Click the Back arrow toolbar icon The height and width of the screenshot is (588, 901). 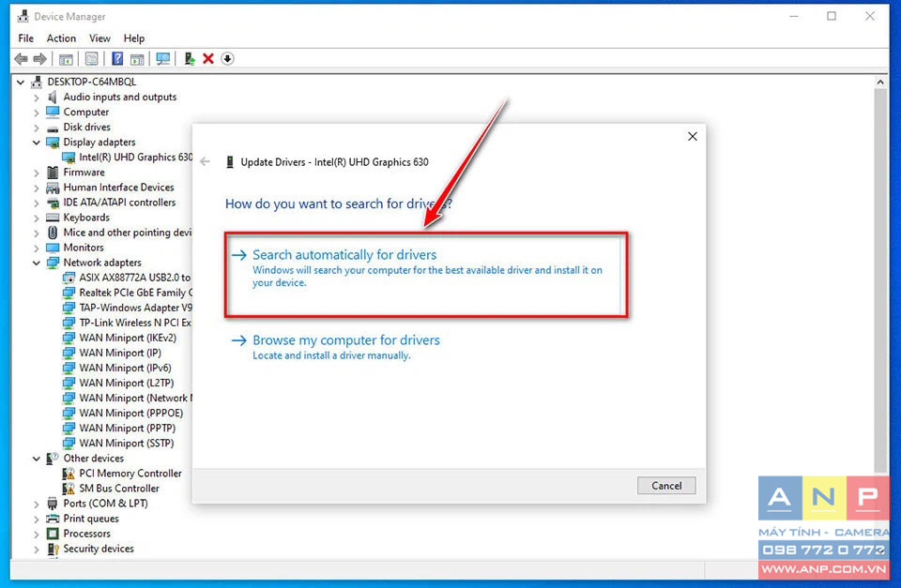point(22,58)
